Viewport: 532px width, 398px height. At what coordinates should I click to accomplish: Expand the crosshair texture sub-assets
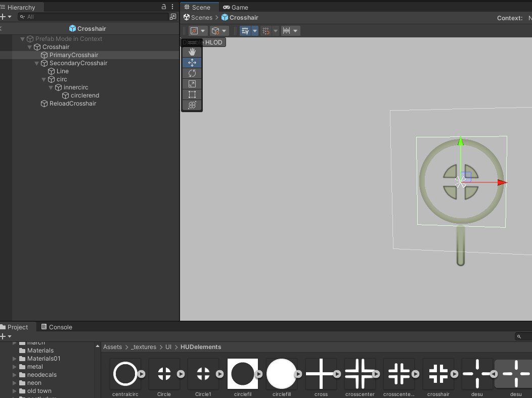coord(454,374)
